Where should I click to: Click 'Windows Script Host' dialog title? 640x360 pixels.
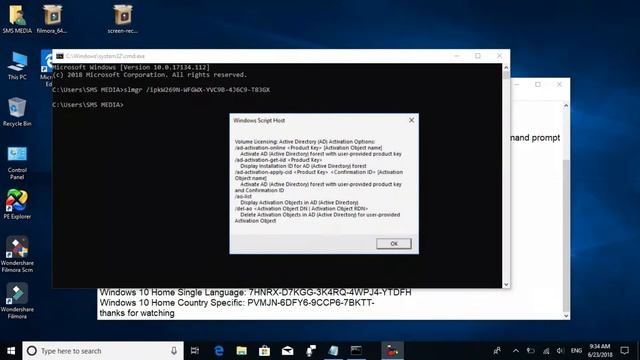(x=259, y=120)
